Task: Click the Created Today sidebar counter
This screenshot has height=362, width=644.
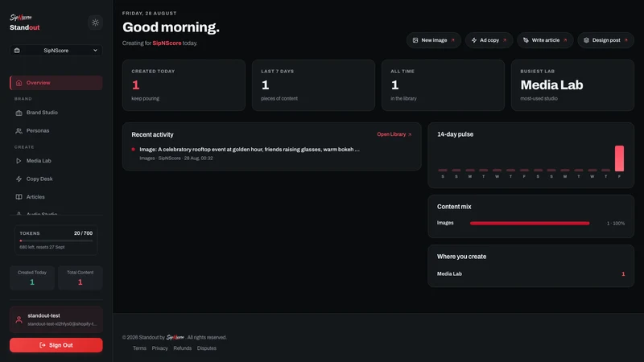Action: pyautogui.click(x=32, y=278)
